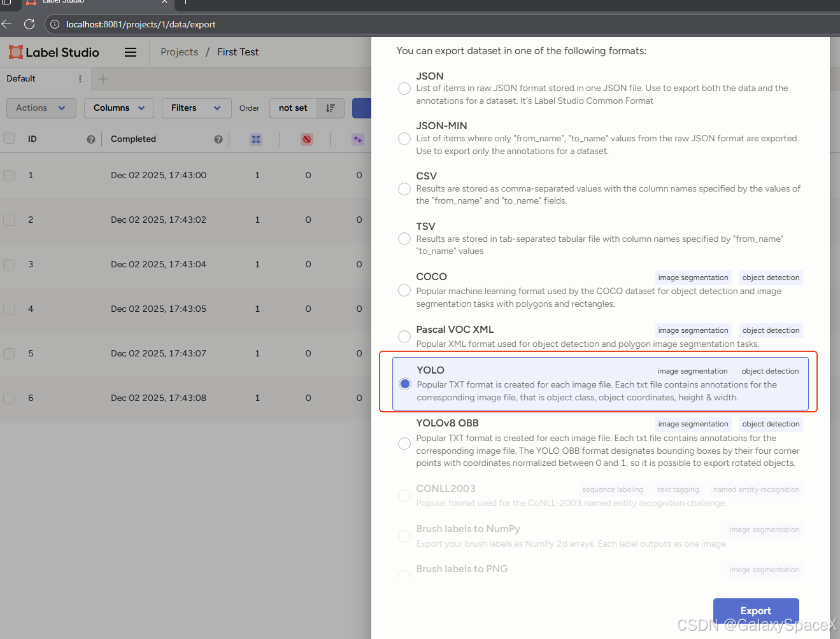Check the checkbox for task 3
Image resolution: width=840 pixels, height=639 pixels.
click(x=9, y=264)
